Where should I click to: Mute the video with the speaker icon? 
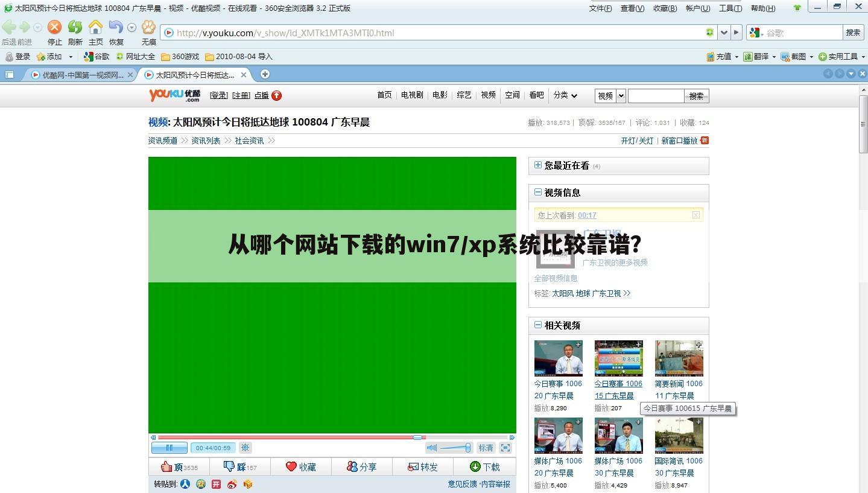(x=431, y=448)
